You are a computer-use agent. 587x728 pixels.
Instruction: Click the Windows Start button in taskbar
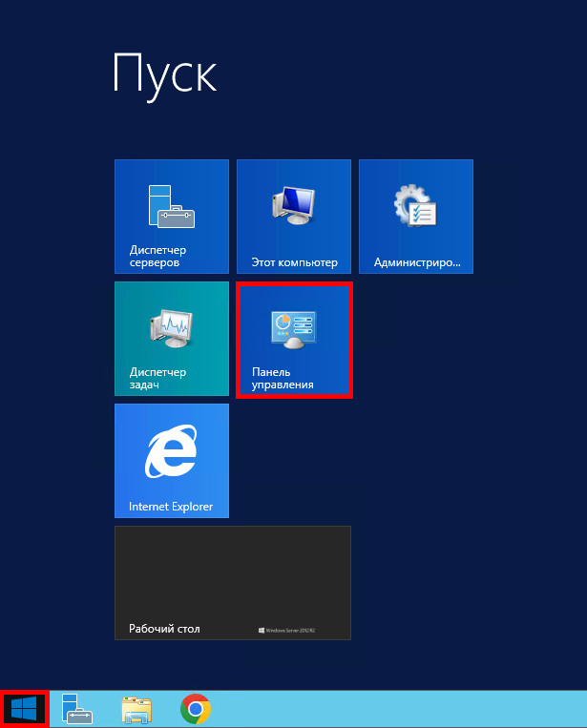coord(24,709)
